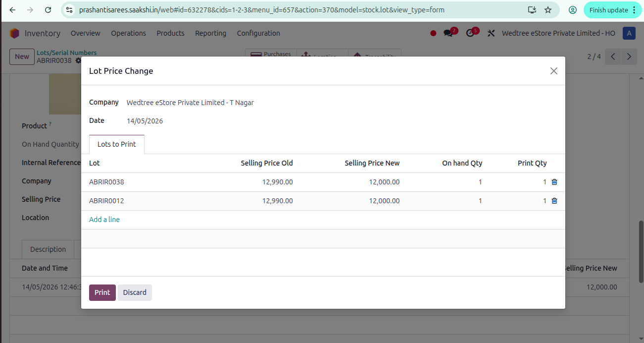Click On hand Qty for ABRIR0012
The height and width of the screenshot is (343, 644).
coord(480,201)
